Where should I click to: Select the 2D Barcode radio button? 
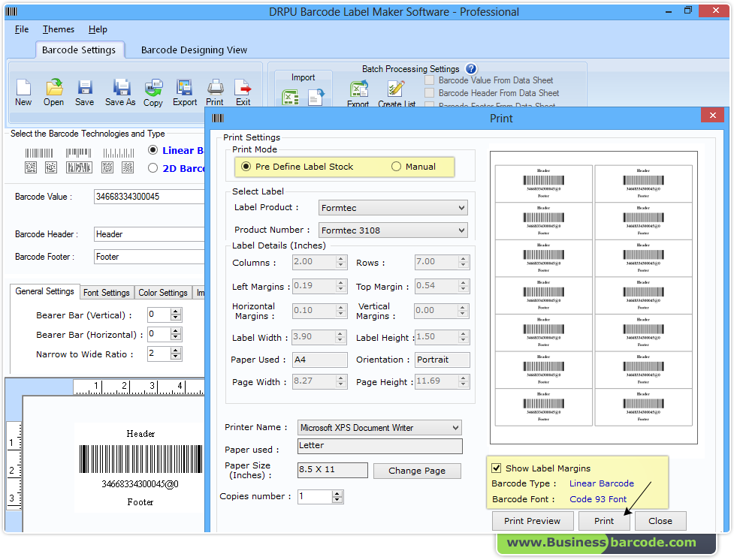coord(153,168)
